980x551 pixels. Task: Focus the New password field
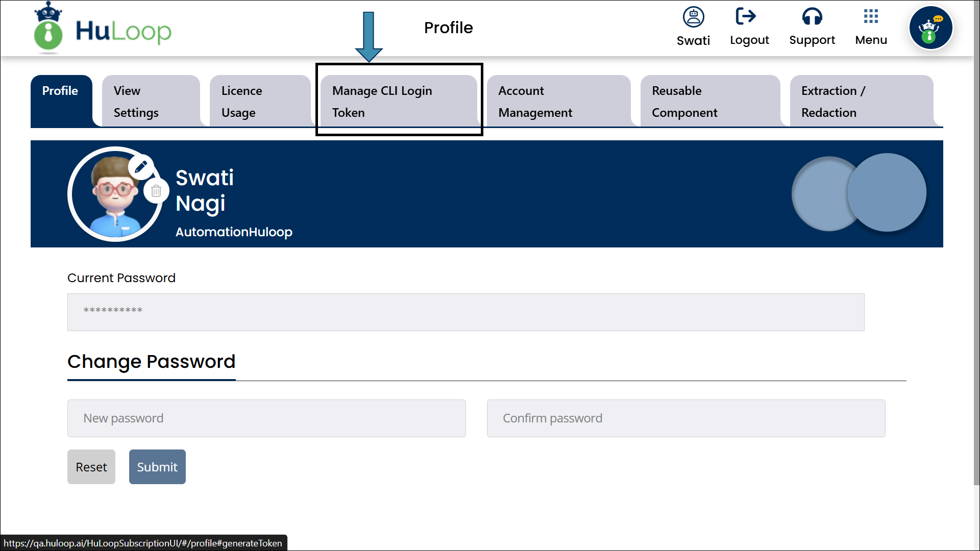click(266, 418)
